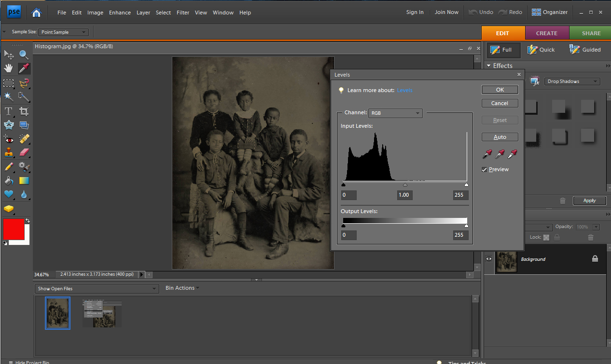Screen dimensions: 611x364
Task: Click the home icon in title bar
Action: (36, 13)
